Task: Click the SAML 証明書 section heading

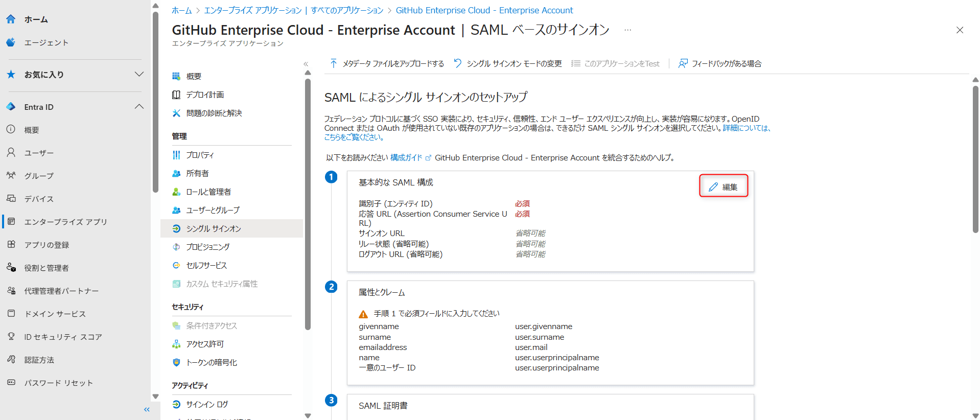Action: pyautogui.click(x=383, y=406)
